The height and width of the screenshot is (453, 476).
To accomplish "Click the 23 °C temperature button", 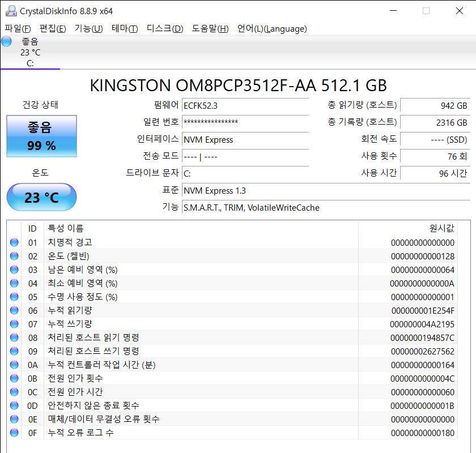I will point(41,197).
